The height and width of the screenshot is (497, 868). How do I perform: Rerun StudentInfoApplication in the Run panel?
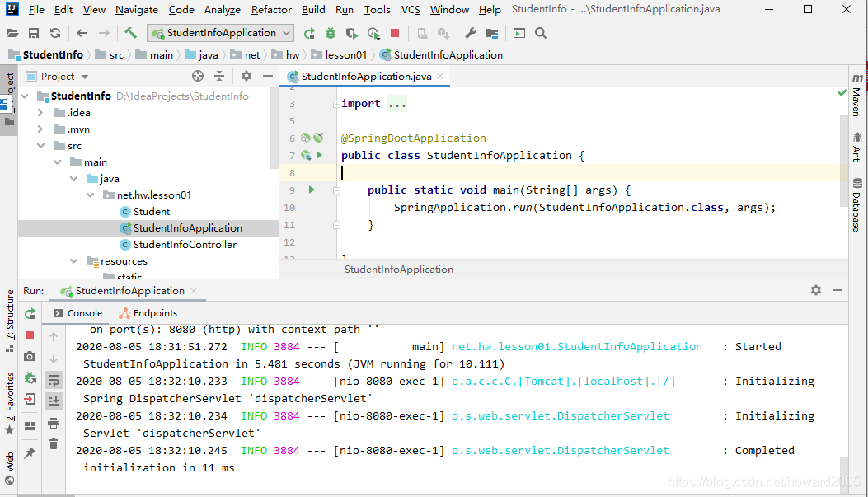click(x=30, y=314)
